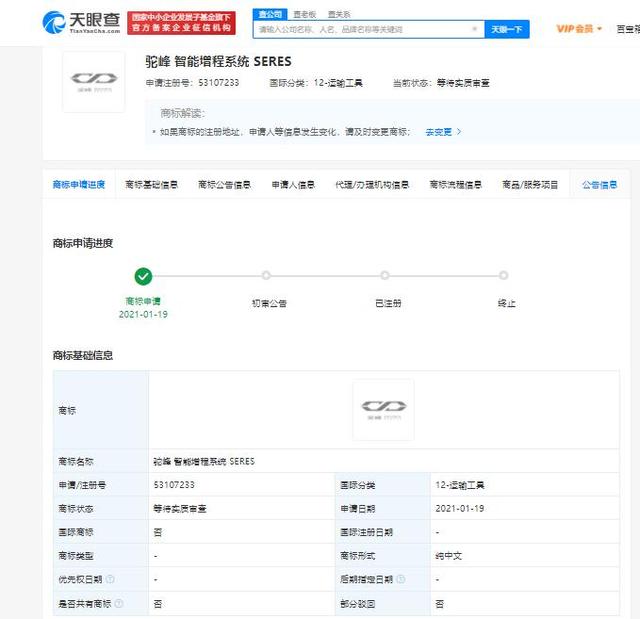
Task: Click the 终止 progress step marker
Action: [504, 275]
